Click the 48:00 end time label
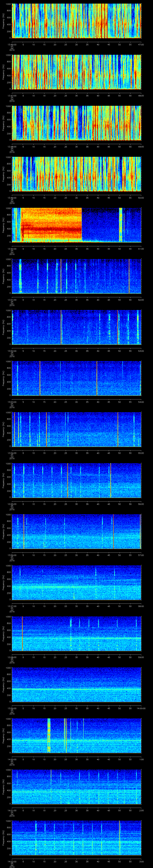Screen dimensions: 153x868 pos(141,96)
